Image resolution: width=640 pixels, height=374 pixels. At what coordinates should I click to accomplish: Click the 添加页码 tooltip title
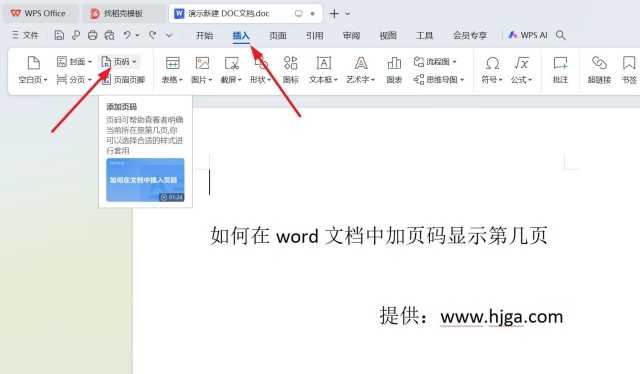122,107
